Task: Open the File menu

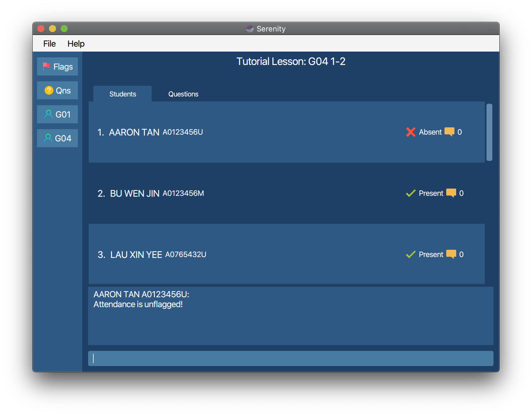Action: [49, 43]
